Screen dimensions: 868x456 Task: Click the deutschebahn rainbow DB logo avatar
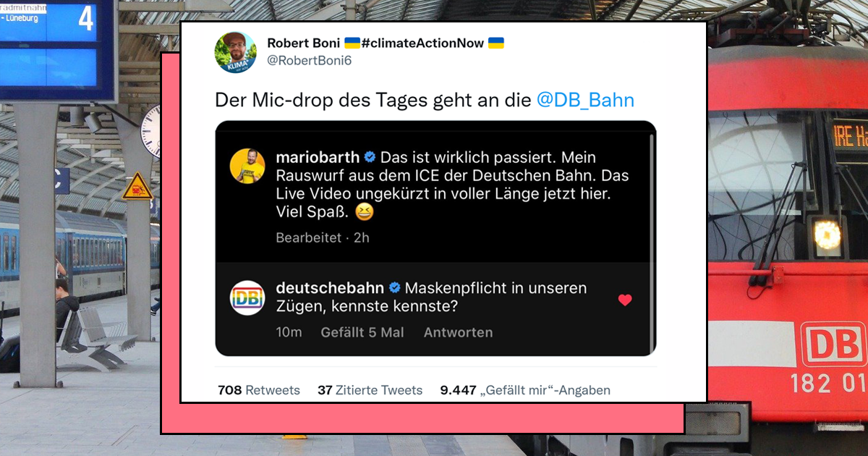click(x=247, y=297)
